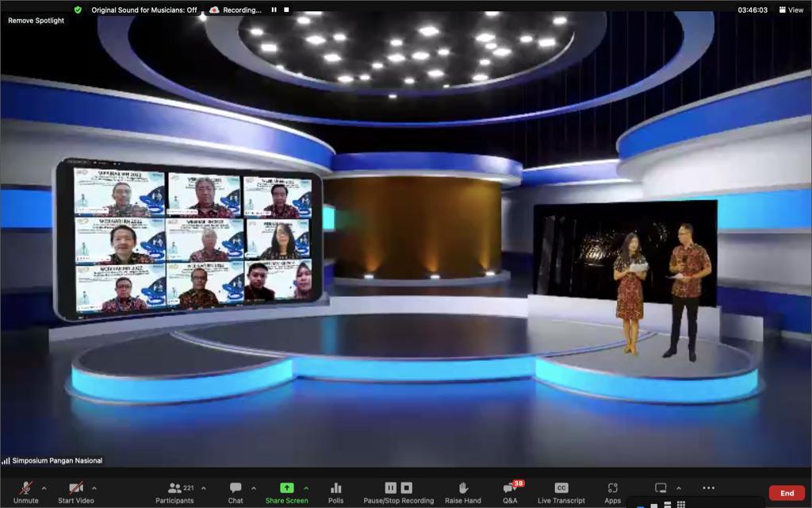The width and height of the screenshot is (812, 508).
Task: Expand audio options arrow beside Unmute
Action: point(44,488)
